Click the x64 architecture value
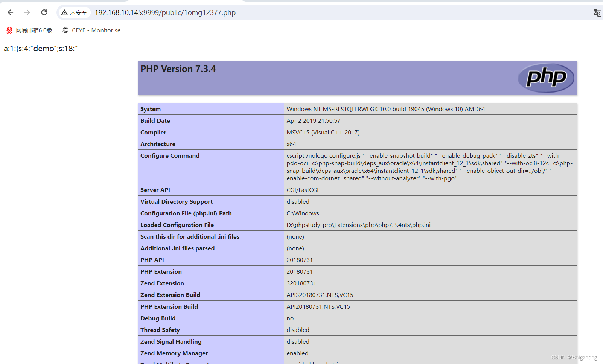The width and height of the screenshot is (603, 364). pos(291,144)
